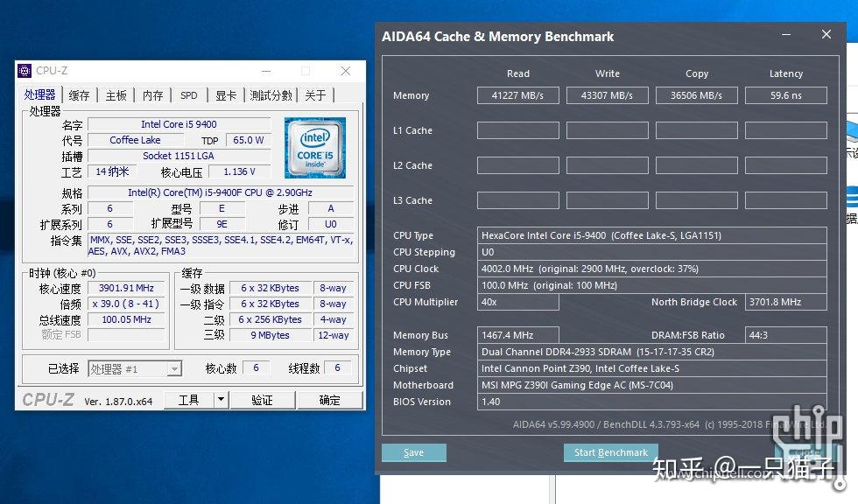Screen dimensions: 858x504
Task: Minimize the AIDA64 benchmark window
Action: pos(786,34)
